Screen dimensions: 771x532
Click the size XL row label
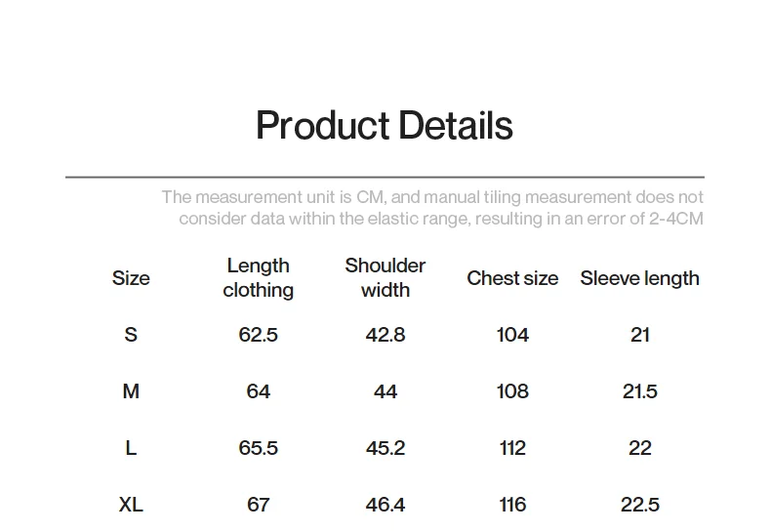pos(131,505)
